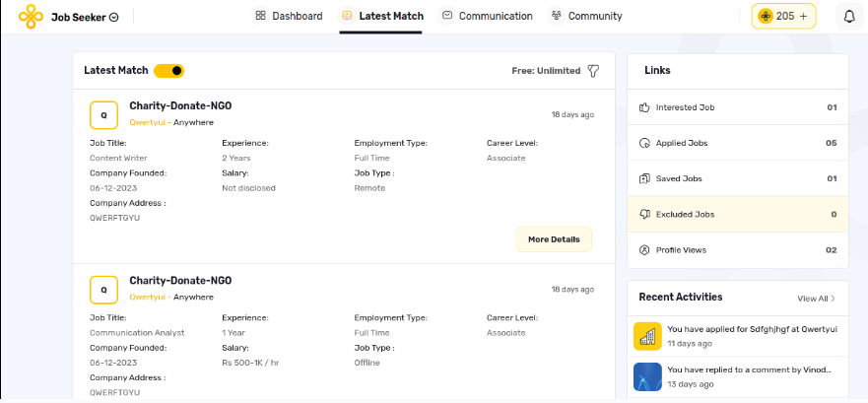Expand the Job Seeker role dropdown
The height and width of the screenshot is (403, 868).
[113, 17]
